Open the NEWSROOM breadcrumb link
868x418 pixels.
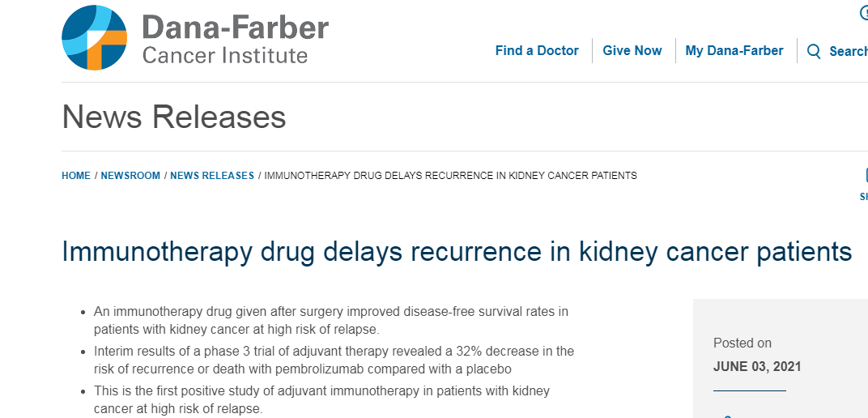tap(130, 176)
